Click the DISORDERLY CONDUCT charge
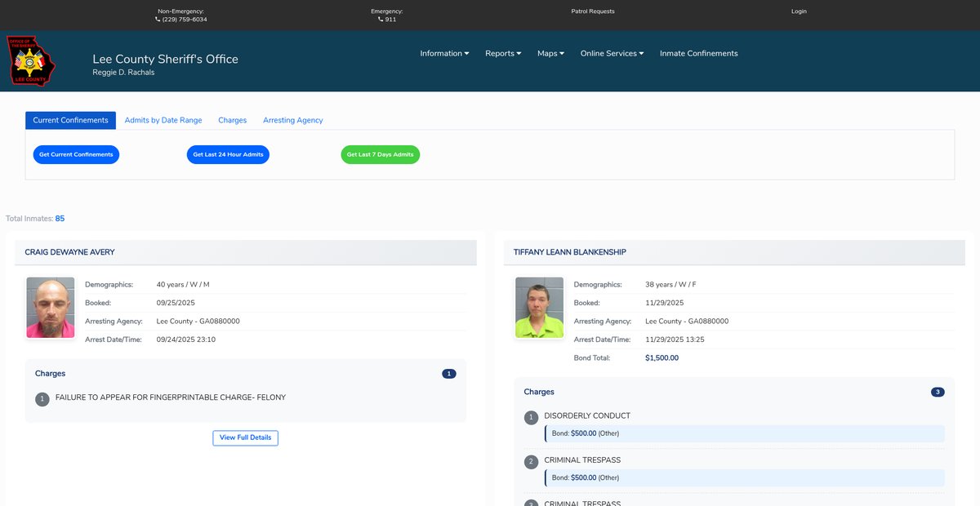Screen dimensions: 980x506 click(587, 415)
